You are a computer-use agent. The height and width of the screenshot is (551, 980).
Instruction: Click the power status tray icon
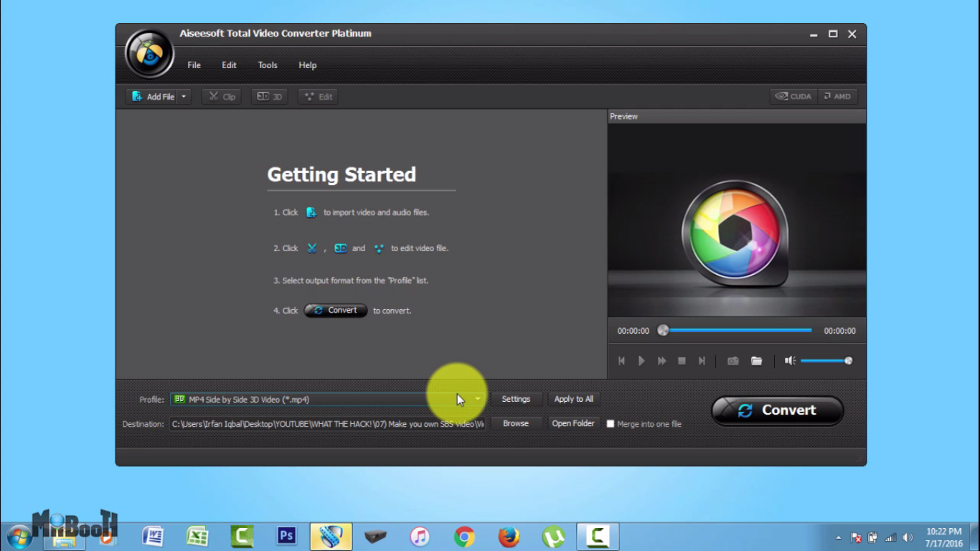tap(873, 537)
